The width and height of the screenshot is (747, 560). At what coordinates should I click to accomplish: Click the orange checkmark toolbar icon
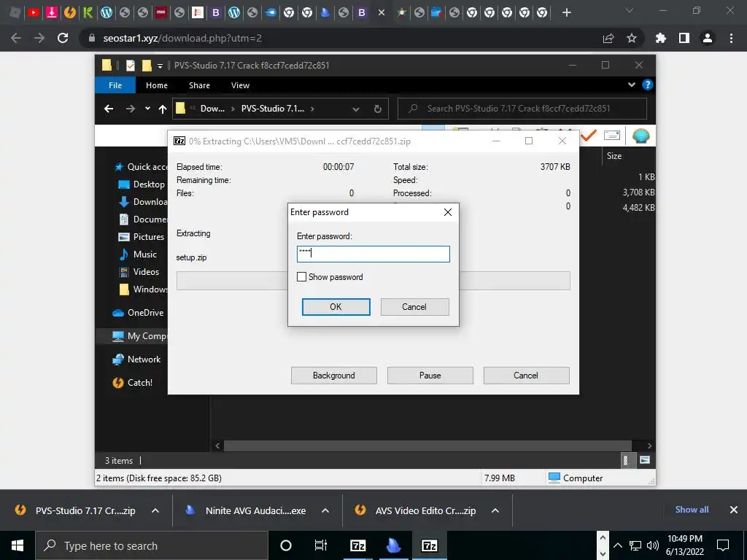[589, 136]
